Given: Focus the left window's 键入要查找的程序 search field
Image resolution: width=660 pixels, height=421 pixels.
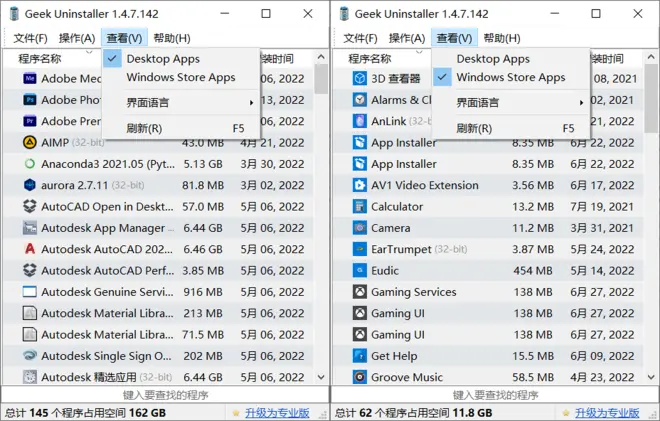Looking at the screenshot, I should 165,395.
